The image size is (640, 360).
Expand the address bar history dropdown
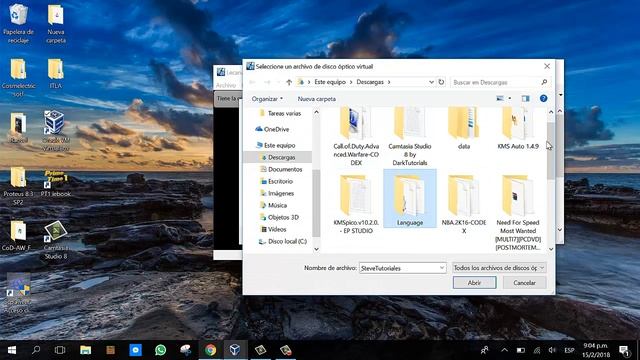coord(431,82)
